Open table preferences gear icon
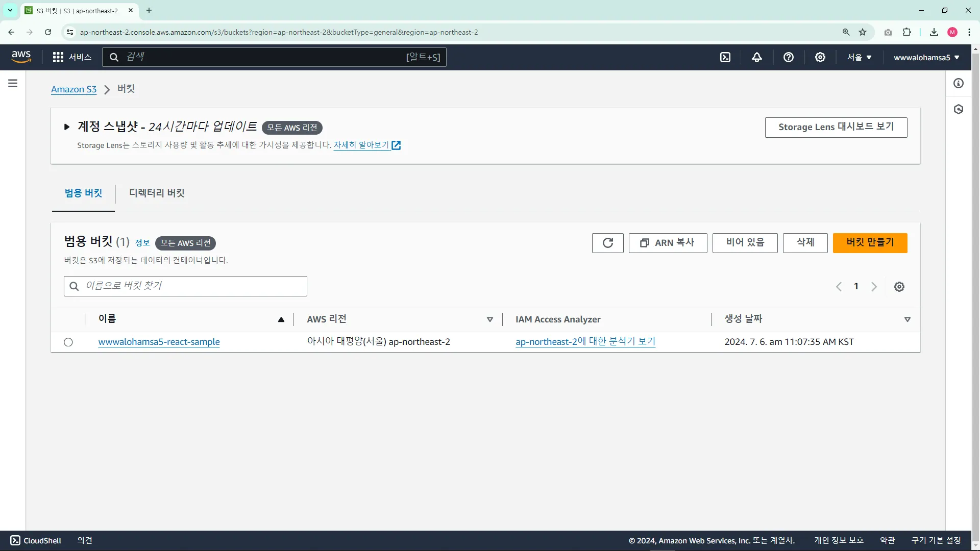This screenshot has height=551, width=980. click(x=899, y=287)
